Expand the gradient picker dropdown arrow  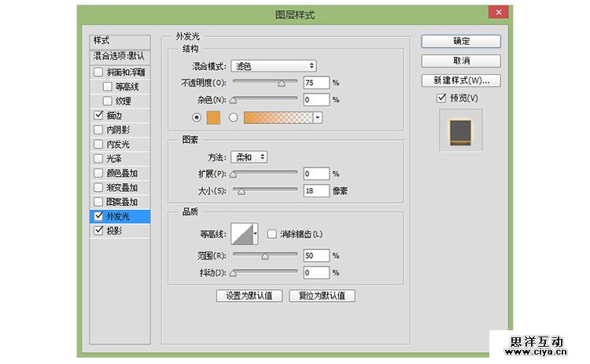click(318, 117)
